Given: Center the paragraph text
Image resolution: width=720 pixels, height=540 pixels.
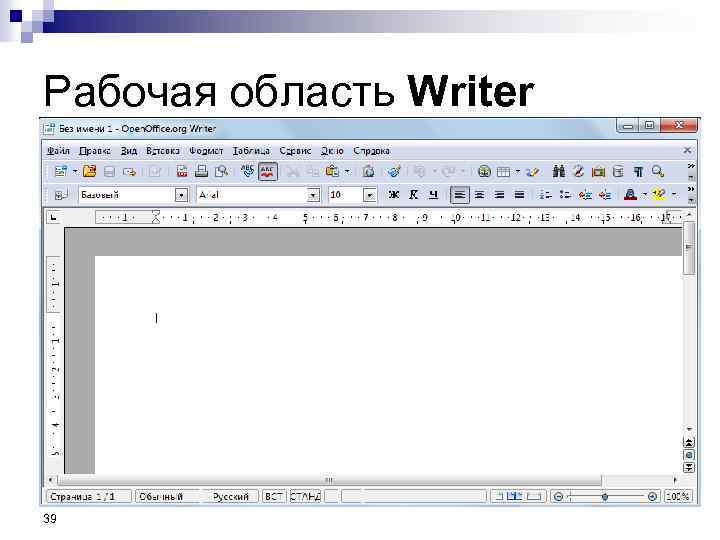Looking at the screenshot, I should click(x=479, y=195).
